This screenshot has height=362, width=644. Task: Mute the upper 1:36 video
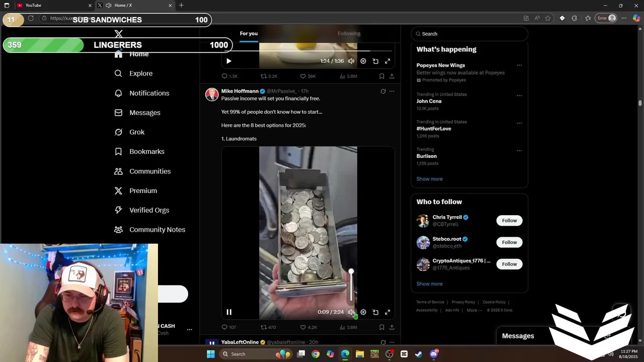pos(351,61)
